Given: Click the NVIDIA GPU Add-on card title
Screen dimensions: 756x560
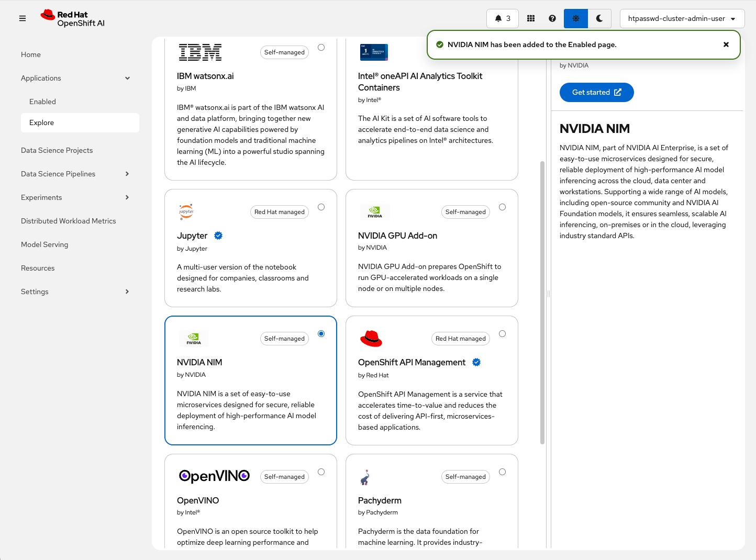Looking at the screenshot, I should 397,236.
